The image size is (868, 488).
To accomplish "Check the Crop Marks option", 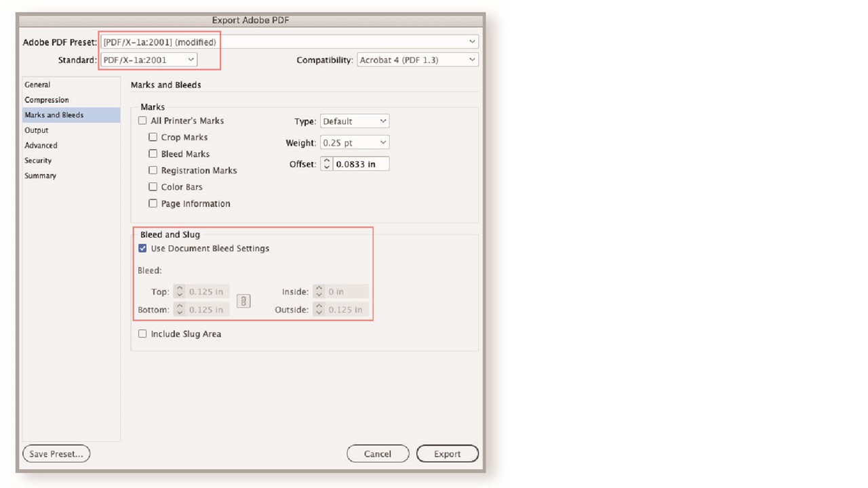I will coord(153,137).
